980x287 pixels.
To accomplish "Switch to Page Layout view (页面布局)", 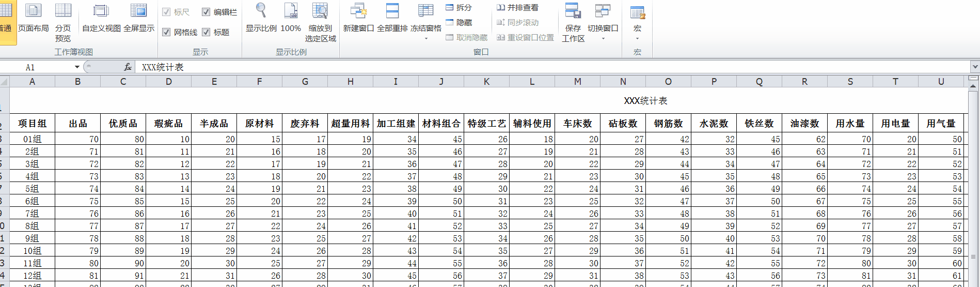I will tap(34, 19).
